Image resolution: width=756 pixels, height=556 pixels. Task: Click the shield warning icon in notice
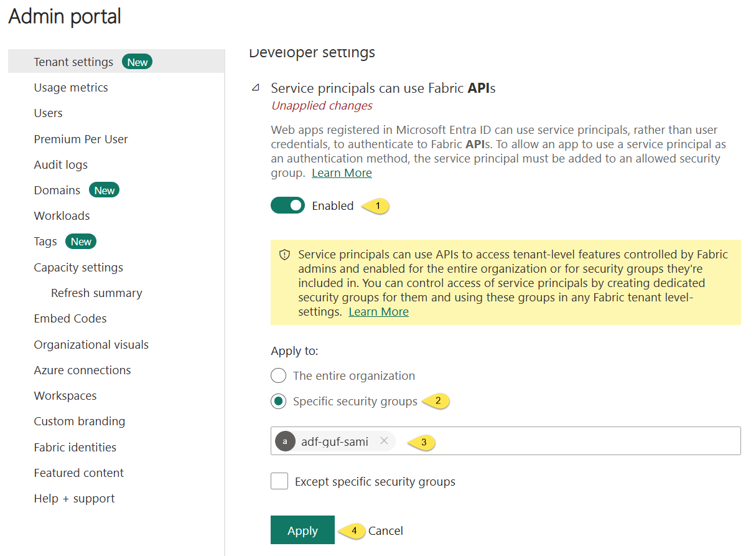point(285,255)
